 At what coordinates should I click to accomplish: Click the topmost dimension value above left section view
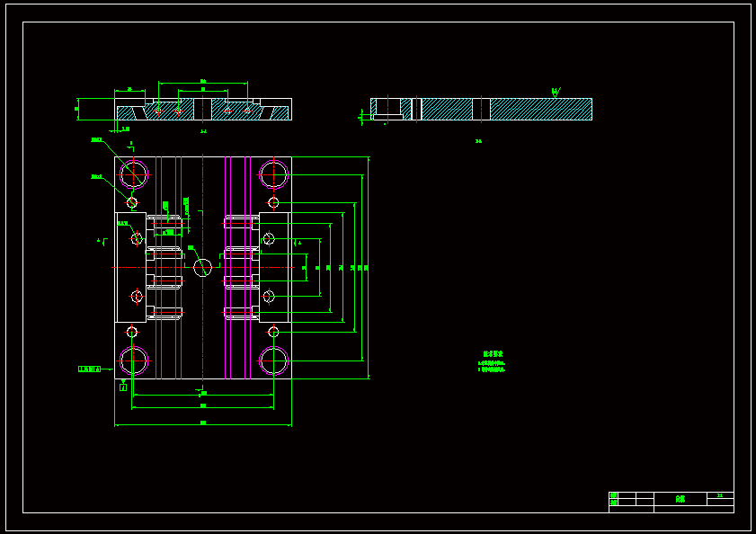(x=203, y=81)
